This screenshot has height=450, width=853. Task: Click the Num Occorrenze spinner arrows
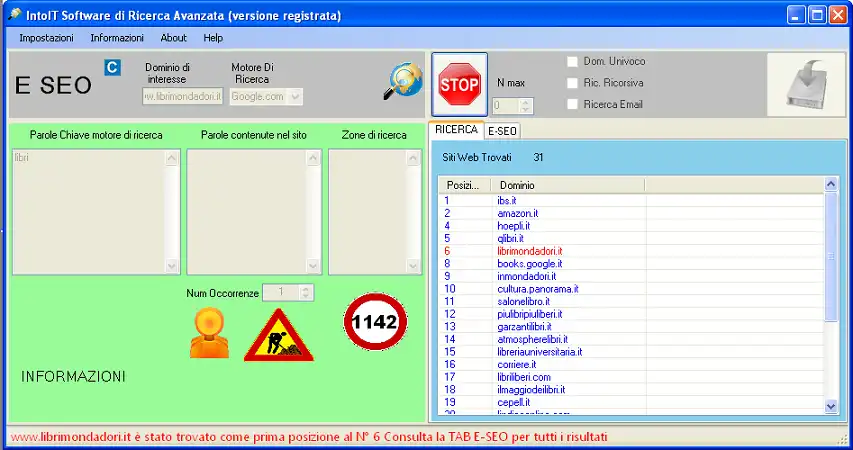pyautogui.click(x=306, y=293)
